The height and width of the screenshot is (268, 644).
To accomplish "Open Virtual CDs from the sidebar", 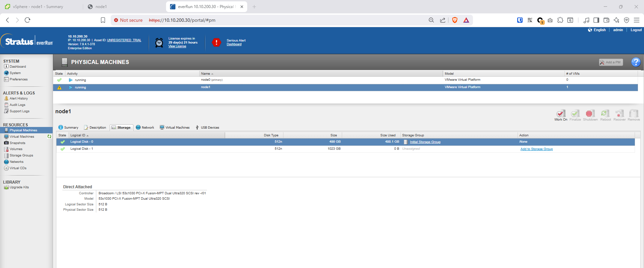I will (18, 168).
